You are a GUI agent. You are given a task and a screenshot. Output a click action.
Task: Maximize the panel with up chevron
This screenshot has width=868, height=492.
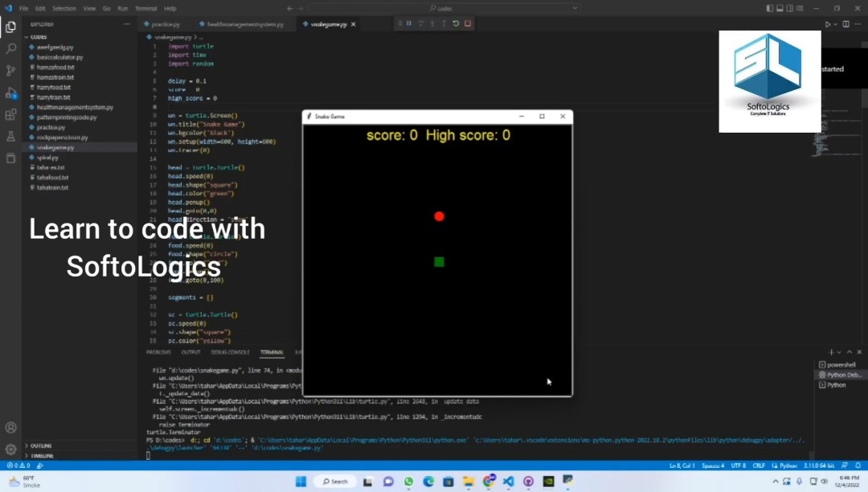[x=850, y=352]
